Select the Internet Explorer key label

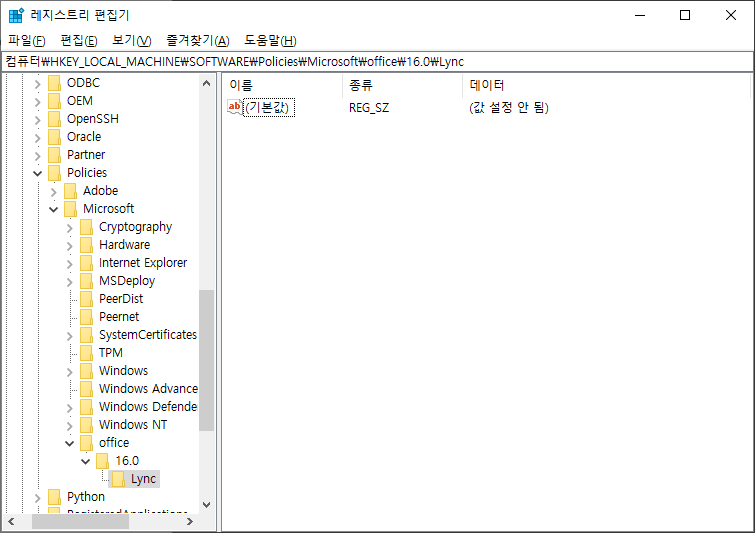coord(143,263)
